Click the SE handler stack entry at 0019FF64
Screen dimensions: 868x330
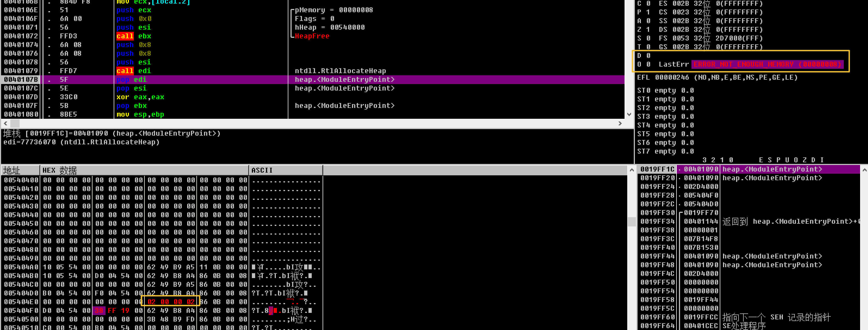748,326
